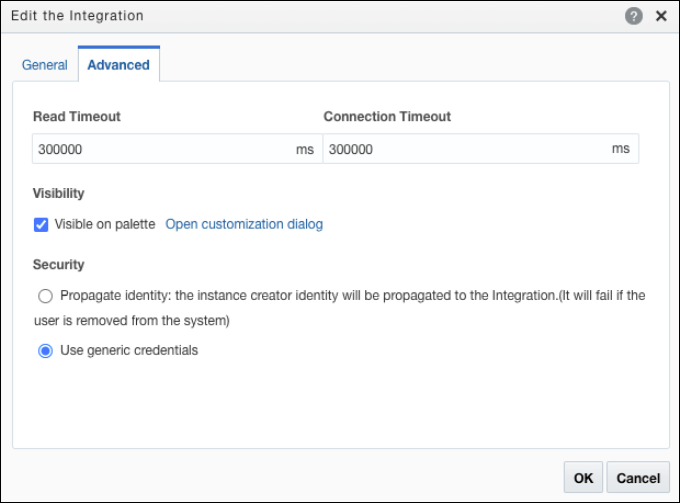This screenshot has height=503, width=680.
Task: Close the Edit the Integration dialog
Action: pos(661,16)
